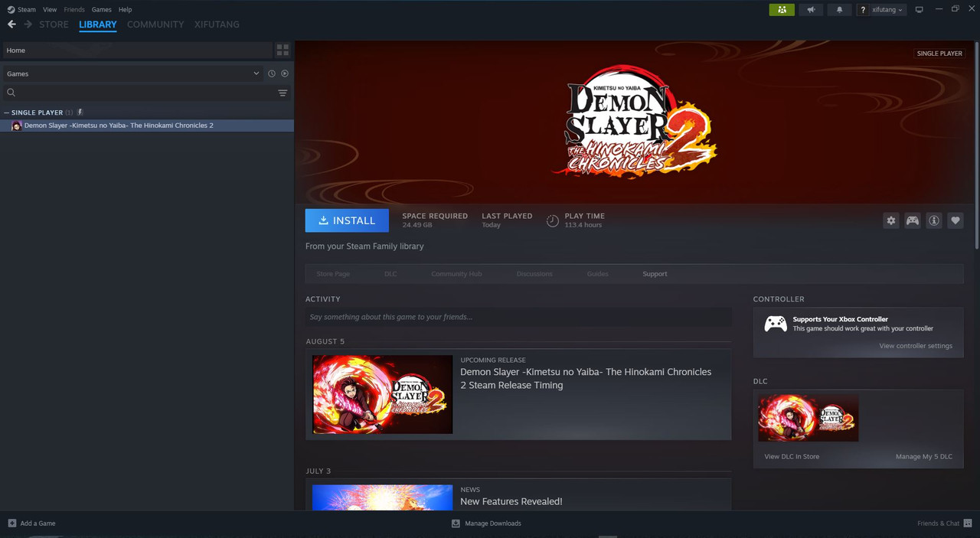
Task: Open the Steam menu
Action: click(27, 9)
